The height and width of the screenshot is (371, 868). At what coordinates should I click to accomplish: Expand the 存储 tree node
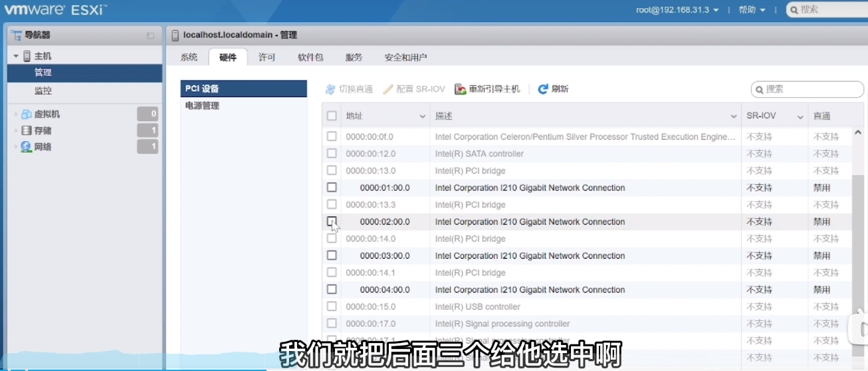pyautogui.click(x=16, y=131)
